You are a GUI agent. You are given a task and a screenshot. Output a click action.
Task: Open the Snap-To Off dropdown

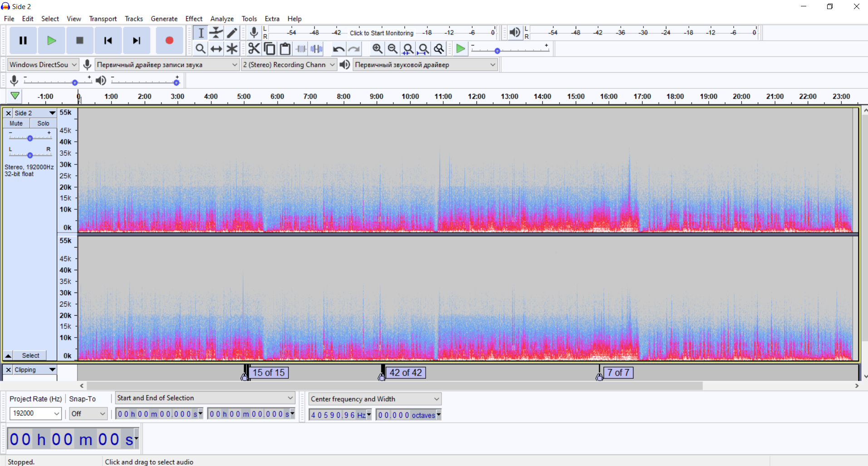pos(88,413)
